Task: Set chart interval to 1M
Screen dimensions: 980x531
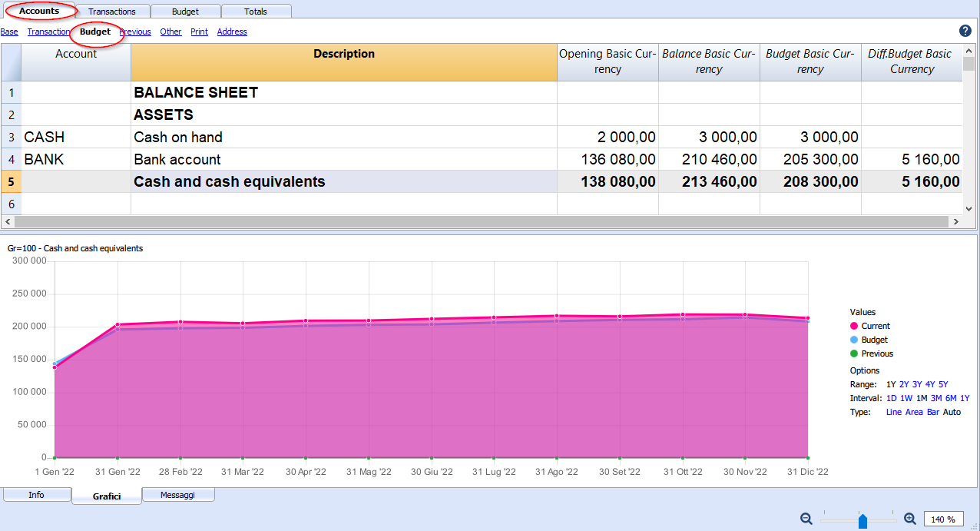Action: [x=922, y=398]
